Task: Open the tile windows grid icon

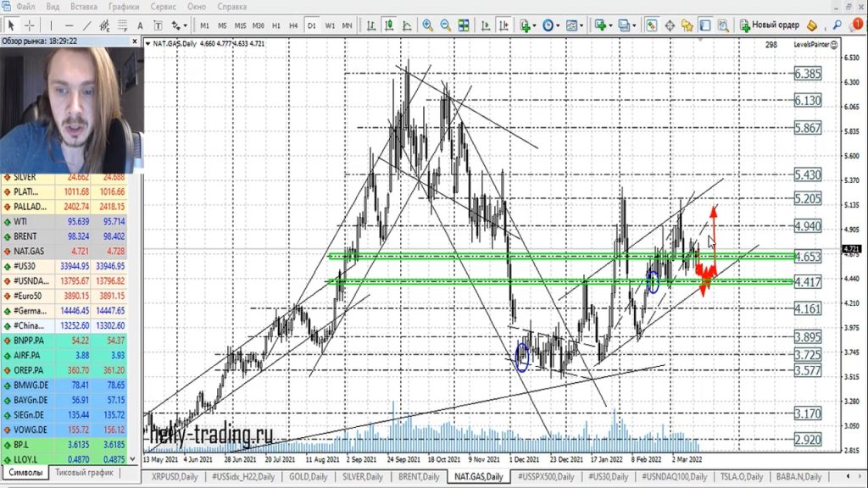Action: pos(464,25)
